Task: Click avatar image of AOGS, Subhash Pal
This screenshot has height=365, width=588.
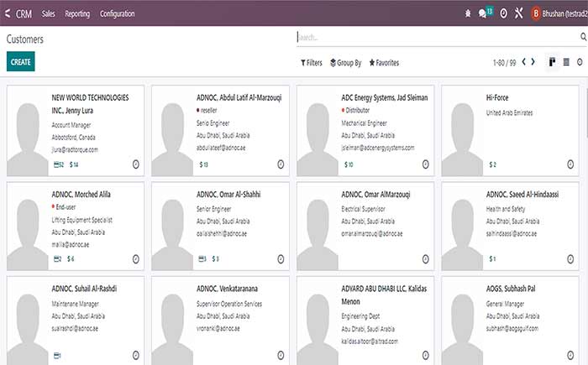Action: [x=462, y=322]
